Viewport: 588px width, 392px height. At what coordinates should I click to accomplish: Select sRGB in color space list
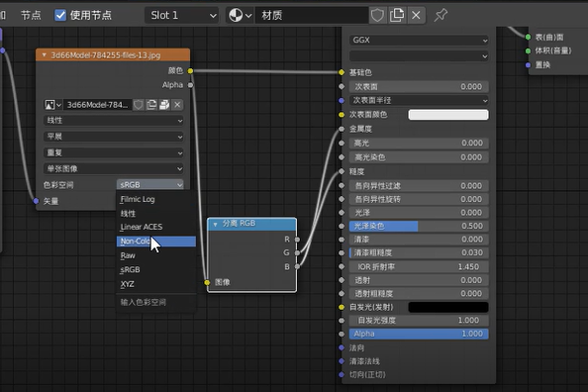156,269
